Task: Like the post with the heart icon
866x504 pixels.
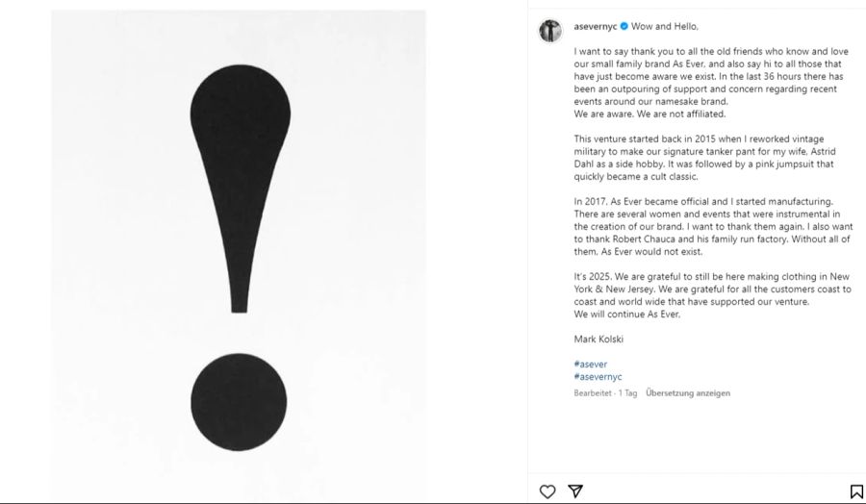Action: (548, 491)
